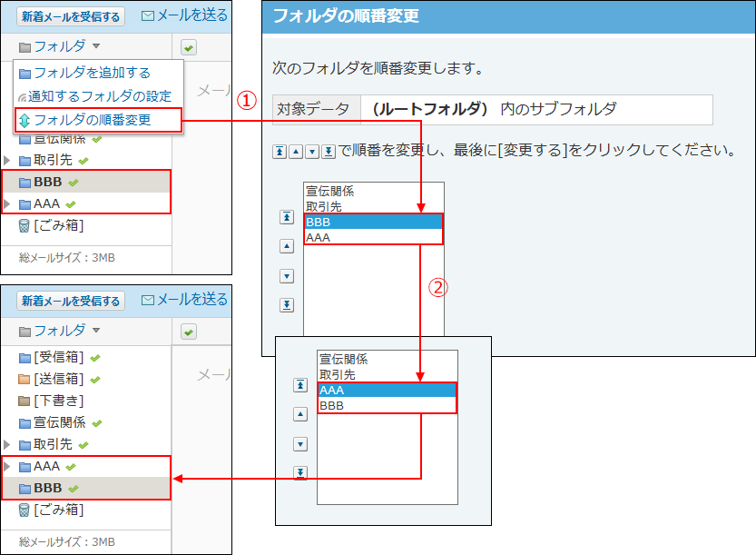Click 送信箱 orange folder icon

[x=25, y=380]
